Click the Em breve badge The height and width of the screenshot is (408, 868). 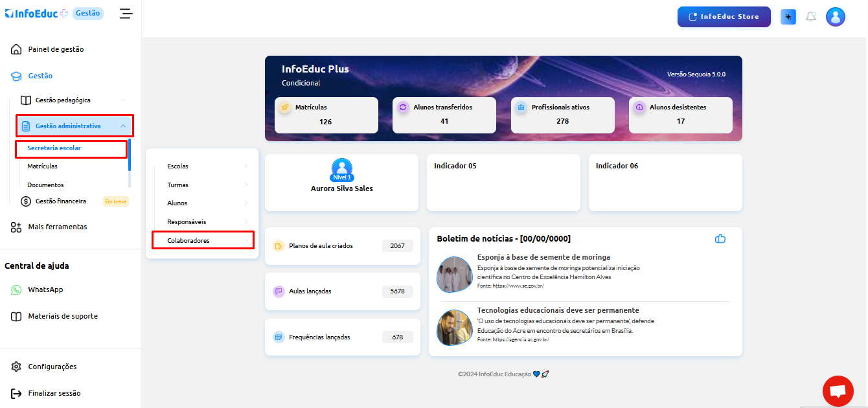116,201
